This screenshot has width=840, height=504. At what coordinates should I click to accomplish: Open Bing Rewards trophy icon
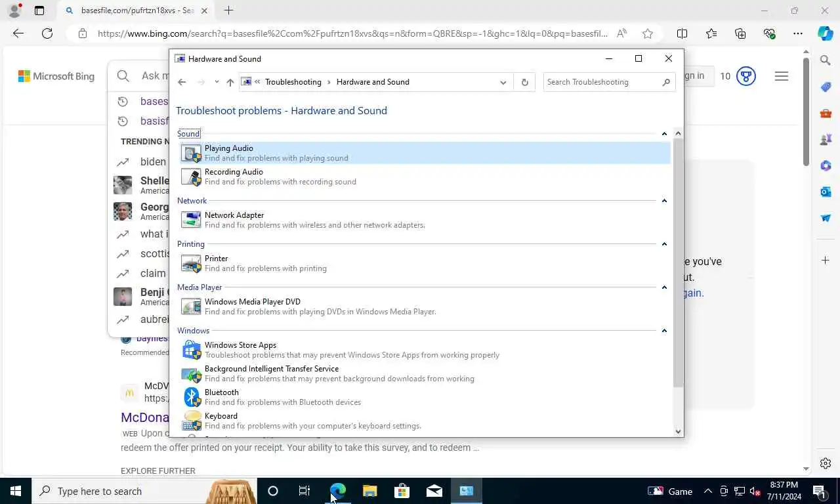(x=745, y=76)
